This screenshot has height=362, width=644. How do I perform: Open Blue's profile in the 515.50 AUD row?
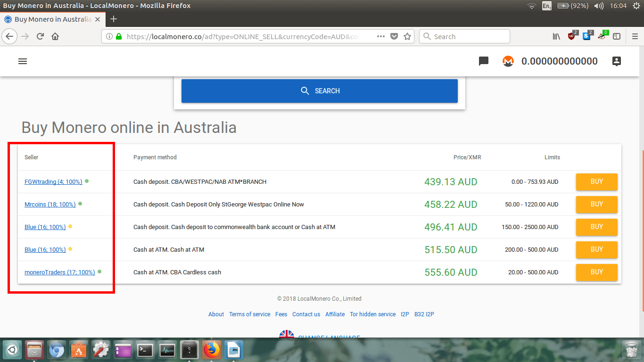click(45, 250)
